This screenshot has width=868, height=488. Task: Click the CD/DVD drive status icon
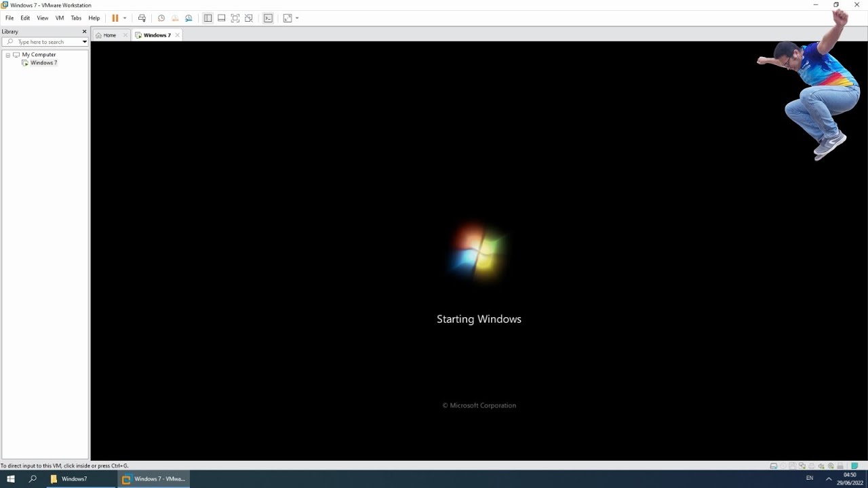click(x=783, y=466)
